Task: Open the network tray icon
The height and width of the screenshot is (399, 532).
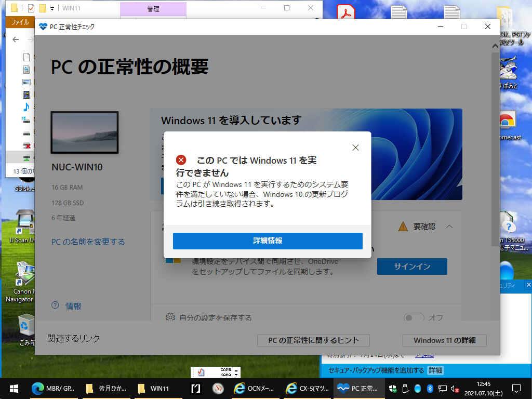Action: (x=443, y=389)
